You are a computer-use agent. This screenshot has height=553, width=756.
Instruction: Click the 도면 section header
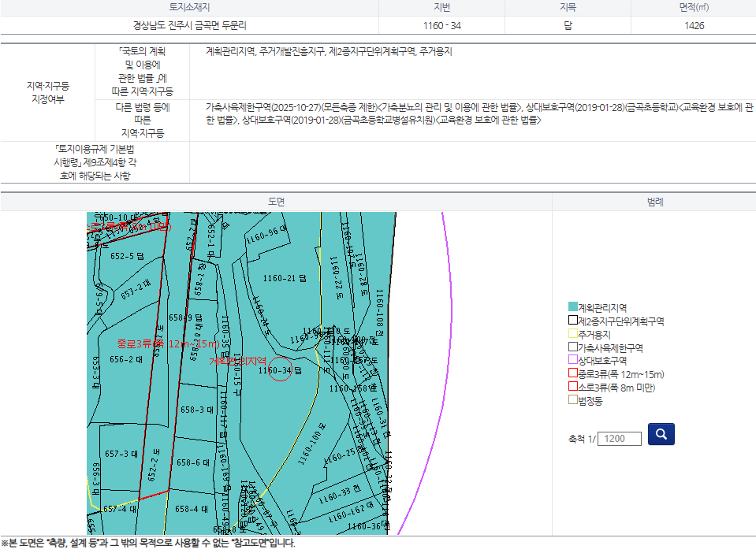pyautogui.click(x=276, y=202)
